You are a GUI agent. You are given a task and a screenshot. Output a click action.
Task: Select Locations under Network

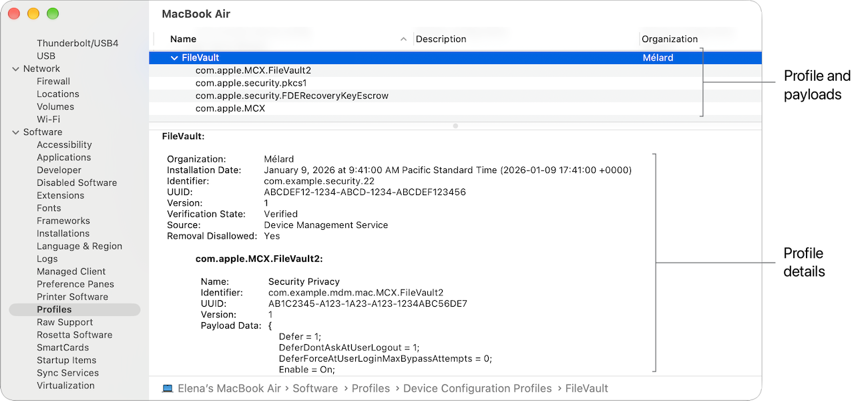click(x=58, y=94)
